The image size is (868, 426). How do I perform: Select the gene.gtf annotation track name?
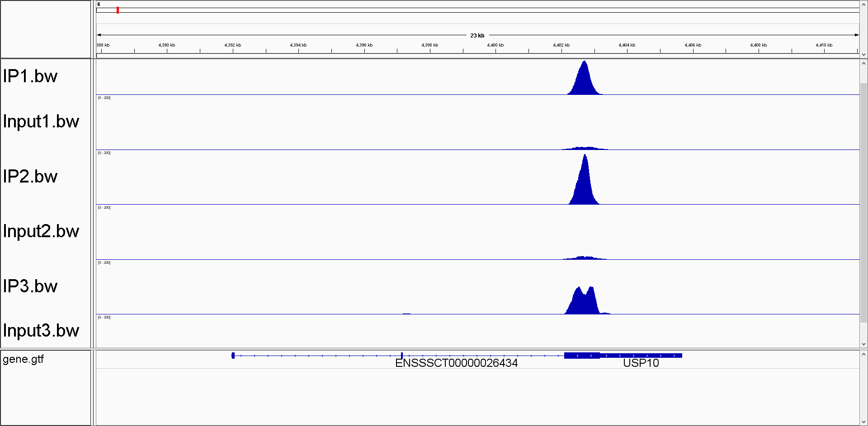pos(24,360)
